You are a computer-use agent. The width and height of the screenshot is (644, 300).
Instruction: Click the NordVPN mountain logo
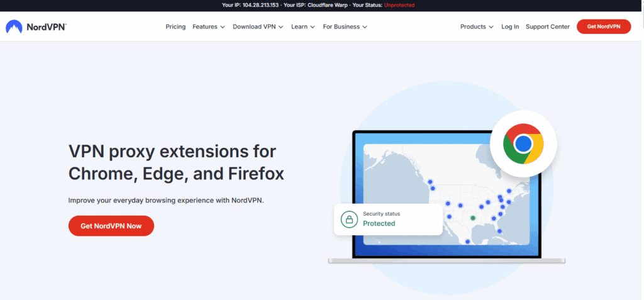pos(13,27)
